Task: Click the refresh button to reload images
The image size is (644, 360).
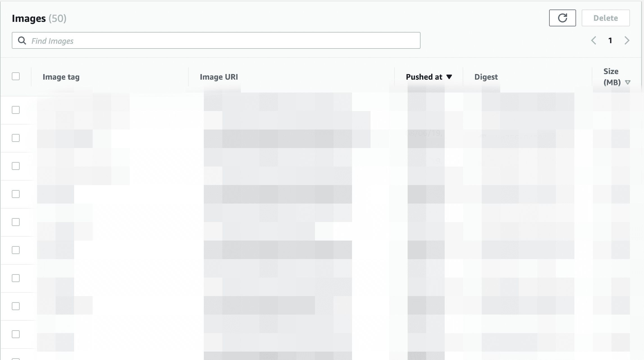Action: pos(563,18)
